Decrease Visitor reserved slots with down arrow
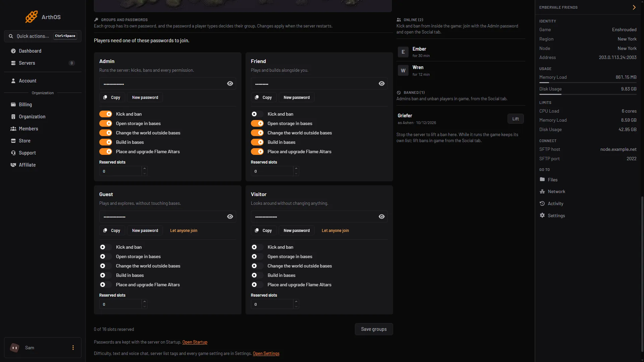The image size is (644, 362). (x=296, y=307)
